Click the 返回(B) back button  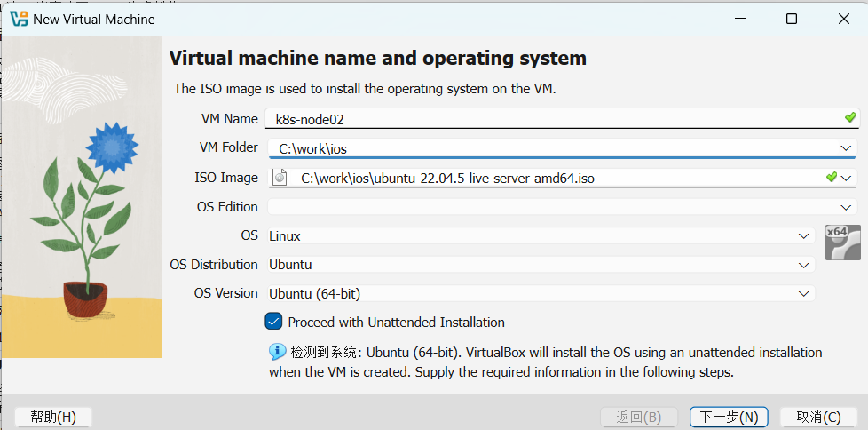pyautogui.click(x=639, y=417)
